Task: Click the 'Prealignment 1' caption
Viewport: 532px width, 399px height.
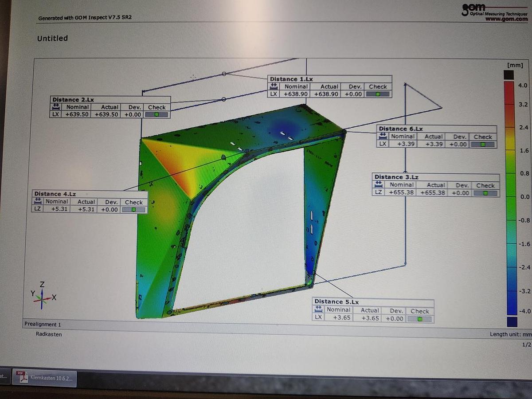Action: (43, 324)
